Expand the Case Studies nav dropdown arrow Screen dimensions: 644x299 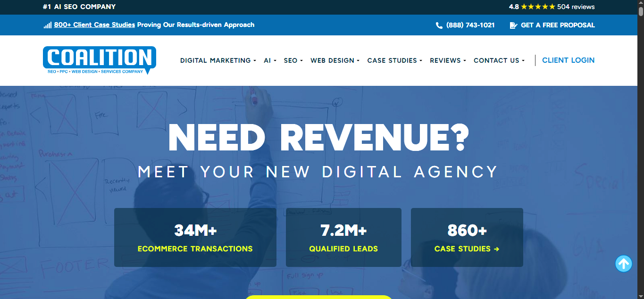coord(420,61)
